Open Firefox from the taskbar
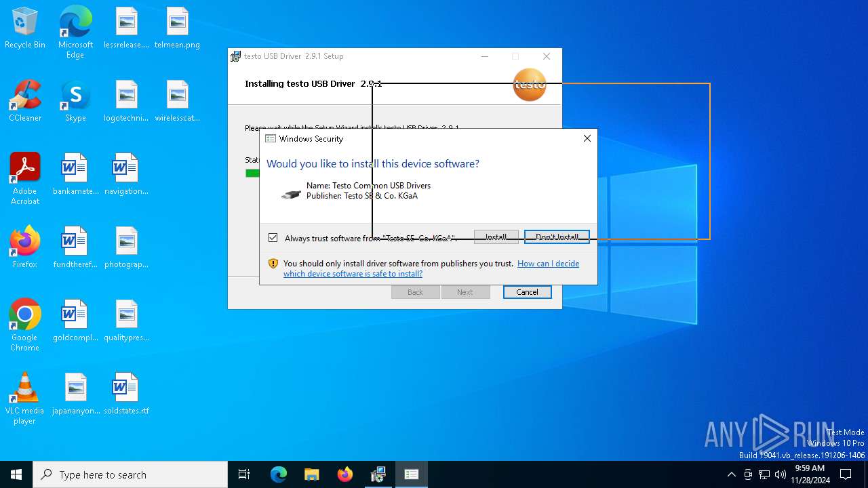Screen dimensions: 868x488 [345, 474]
